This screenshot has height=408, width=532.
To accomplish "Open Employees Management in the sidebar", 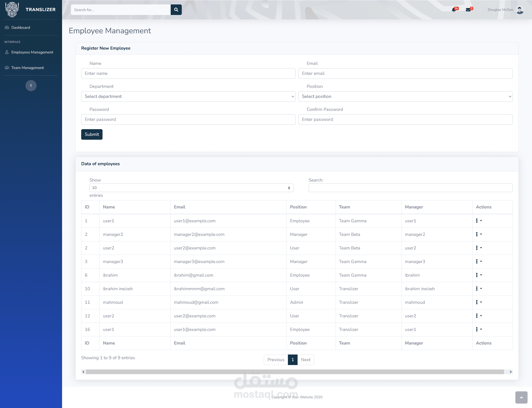I will click(x=32, y=52).
